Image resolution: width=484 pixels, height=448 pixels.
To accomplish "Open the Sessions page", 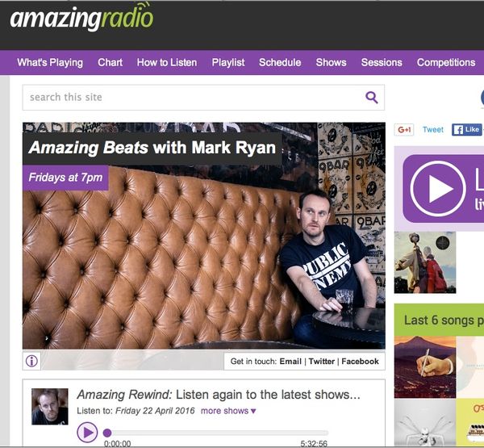I will tap(382, 62).
